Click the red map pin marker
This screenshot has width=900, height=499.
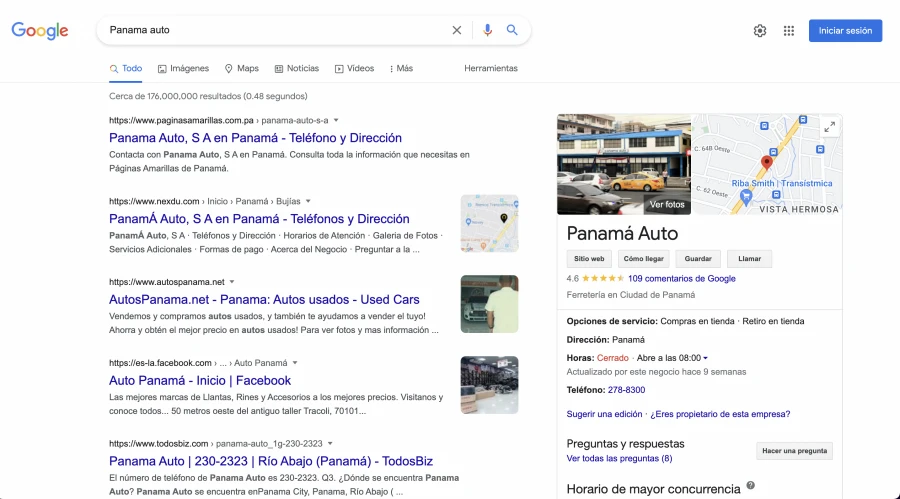pyautogui.click(x=766, y=163)
